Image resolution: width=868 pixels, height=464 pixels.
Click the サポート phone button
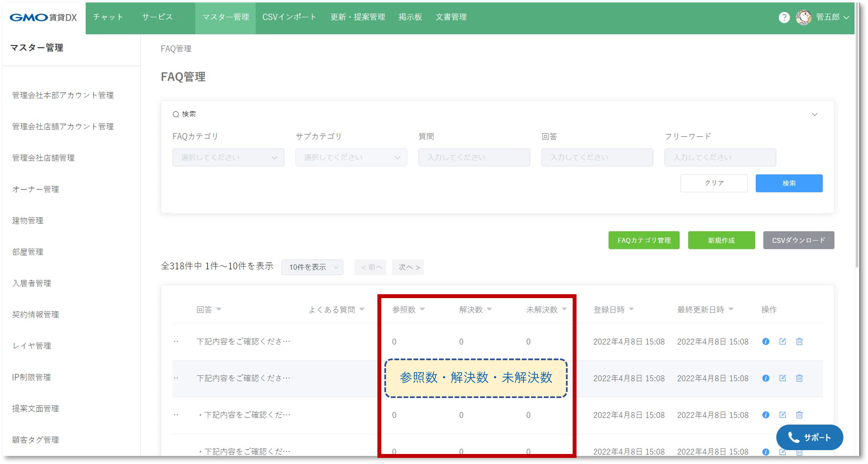coord(809,437)
